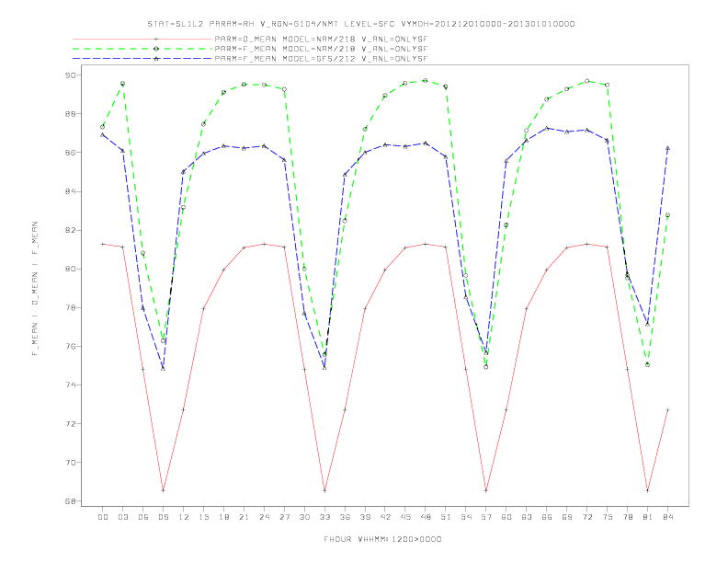Screen dimensions: 728x563
Task: Click the x-axis tick label 30
Action: click(304, 517)
